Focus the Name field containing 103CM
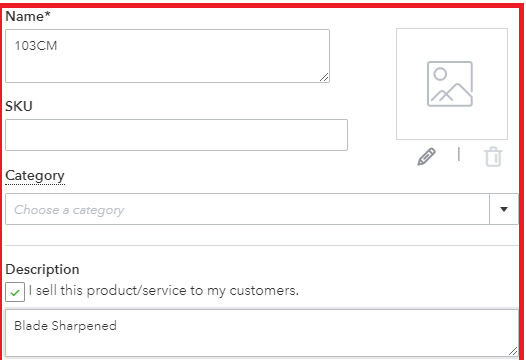Screen dimensions: 526x360 point(167,56)
